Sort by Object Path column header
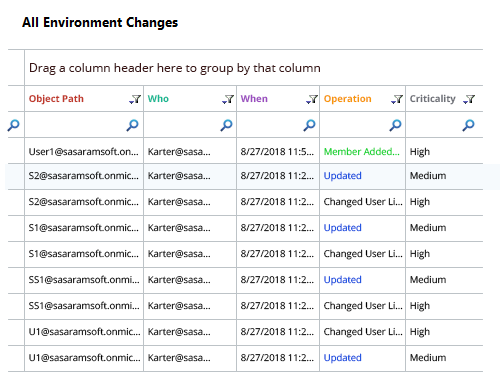Viewport: 500px width, 390px height. pyautogui.click(x=56, y=99)
